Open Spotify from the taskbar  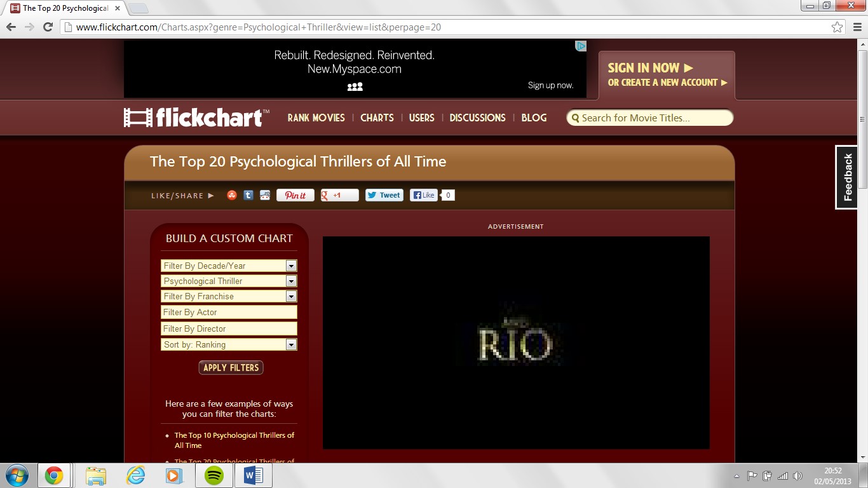point(214,475)
